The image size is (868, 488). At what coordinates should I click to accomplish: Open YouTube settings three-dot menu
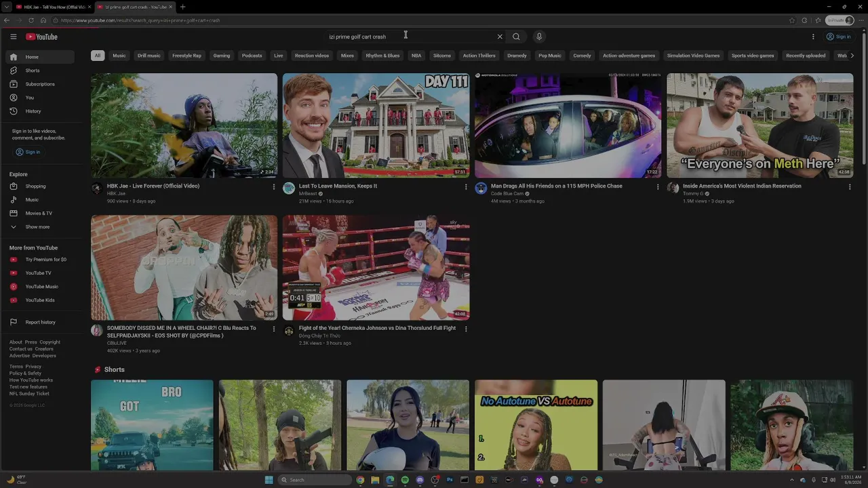click(813, 37)
